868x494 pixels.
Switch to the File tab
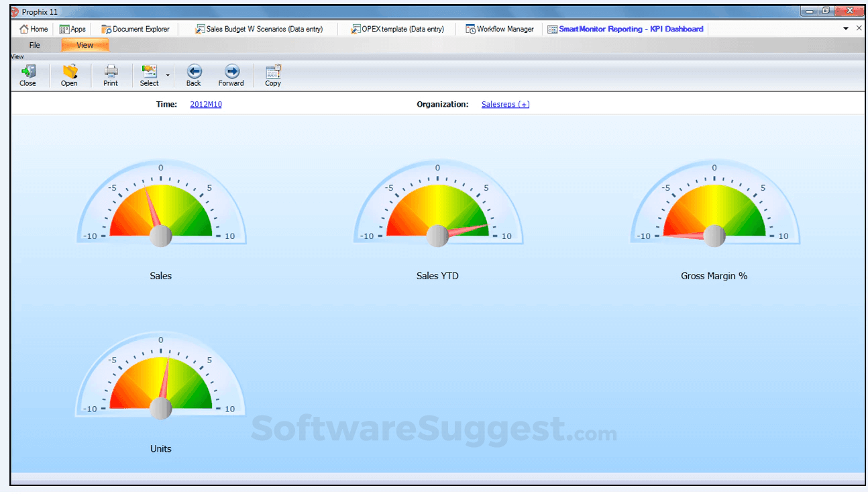click(34, 44)
